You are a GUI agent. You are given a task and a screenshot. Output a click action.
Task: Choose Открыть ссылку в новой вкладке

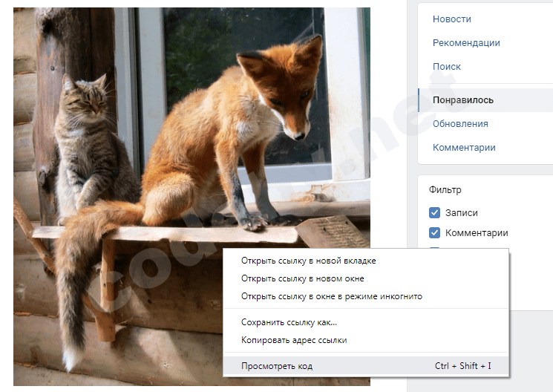click(x=366, y=261)
